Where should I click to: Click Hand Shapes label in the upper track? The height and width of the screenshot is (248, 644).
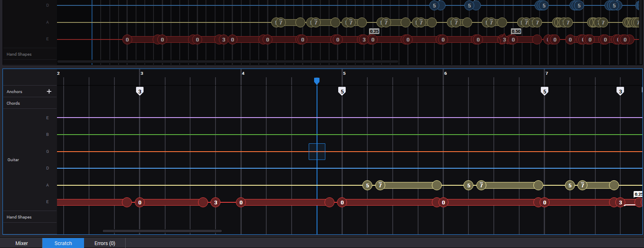[19, 54]
